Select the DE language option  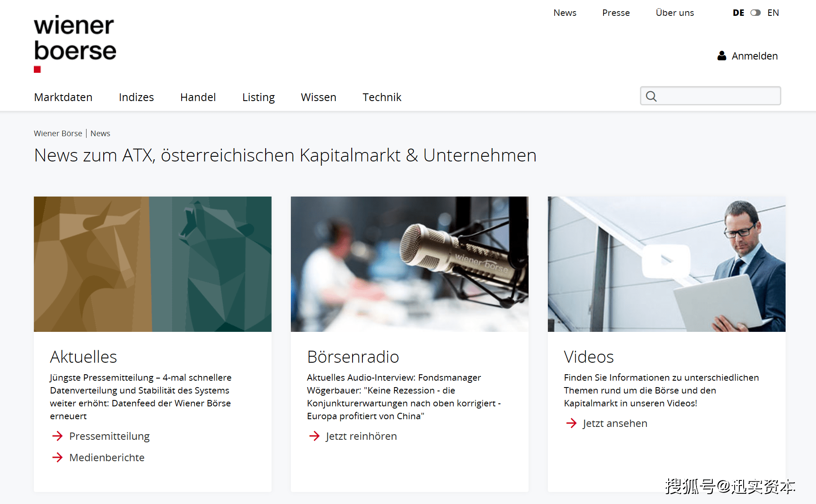click(738, 13)
